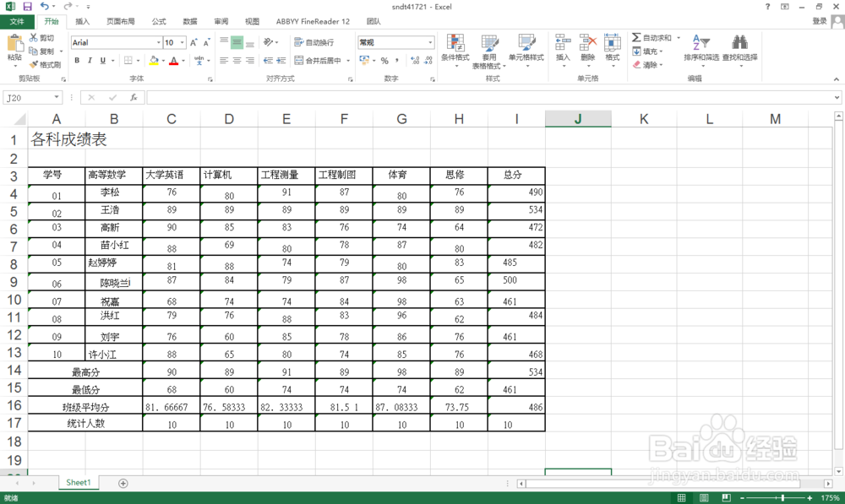845x504 pixels.
Task: Click the Paste clipboard icon
Action: (x=14, y=44)
